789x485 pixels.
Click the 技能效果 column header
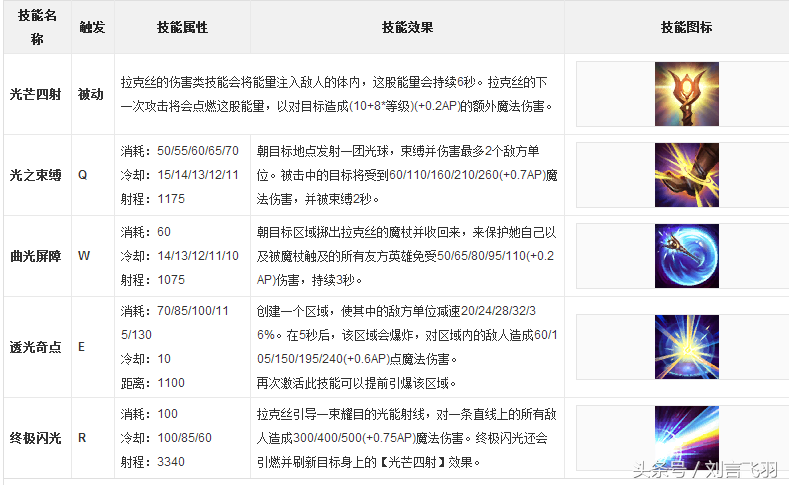click(407, 27)
